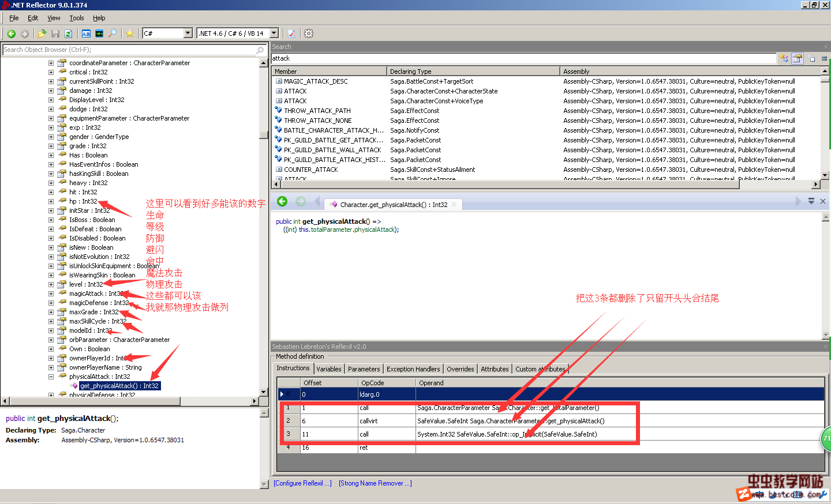Open the .NET 4.6 / C# 6 / VB 14 dropdown

(x=274, y=33)
